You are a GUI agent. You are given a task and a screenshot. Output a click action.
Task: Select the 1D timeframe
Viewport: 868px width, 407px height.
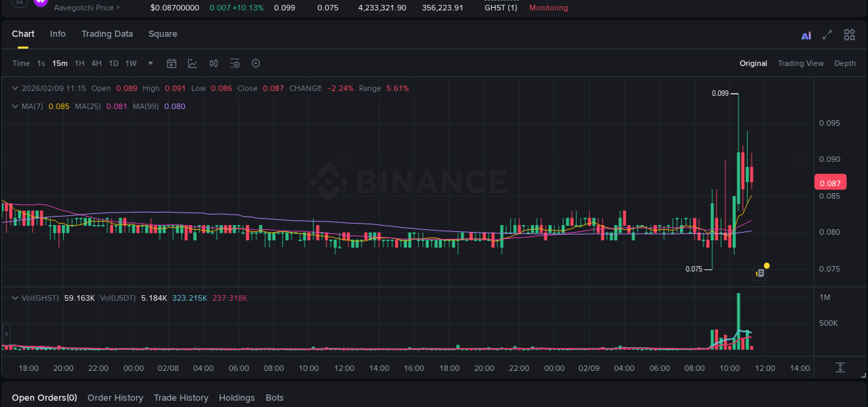(113, 63)
